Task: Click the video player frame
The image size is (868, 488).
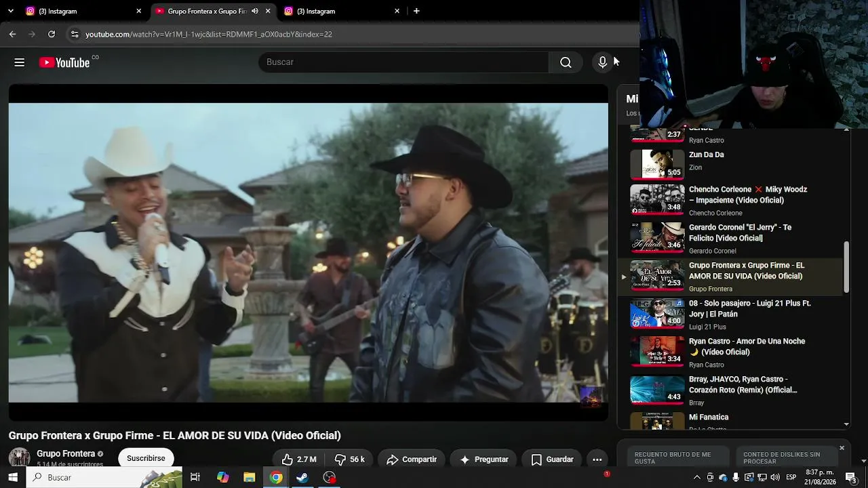Action: pyautogui.click(x=309, y=252)
